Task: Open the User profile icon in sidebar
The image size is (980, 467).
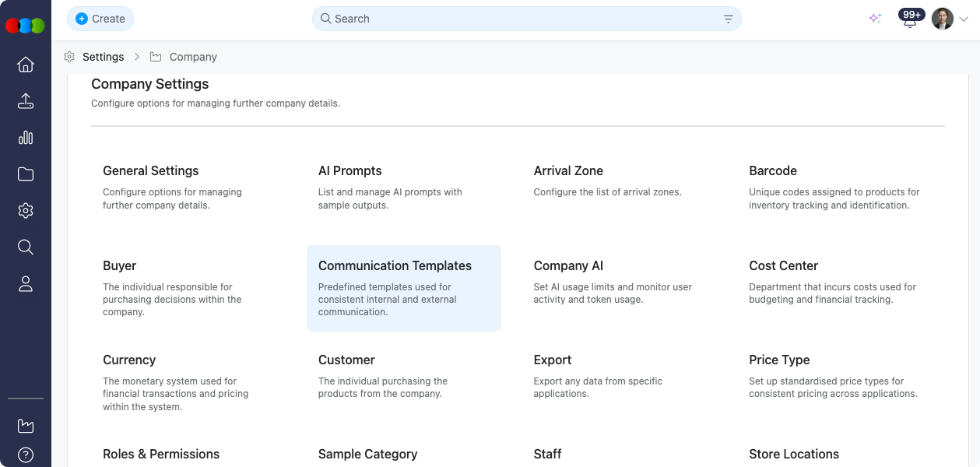Action: coord(25,283)
